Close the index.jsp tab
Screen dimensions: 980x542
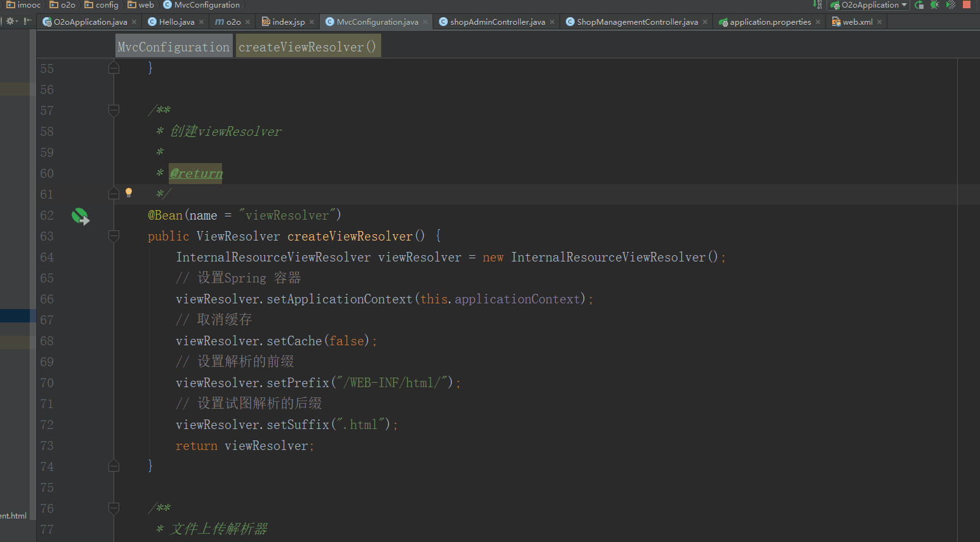pos(312,22)
